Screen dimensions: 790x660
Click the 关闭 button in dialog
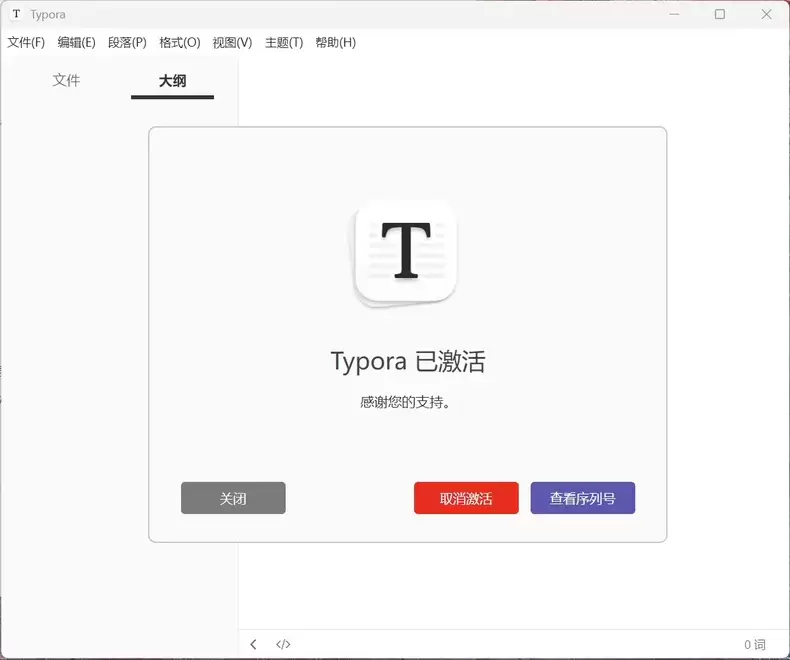[233, 498]
